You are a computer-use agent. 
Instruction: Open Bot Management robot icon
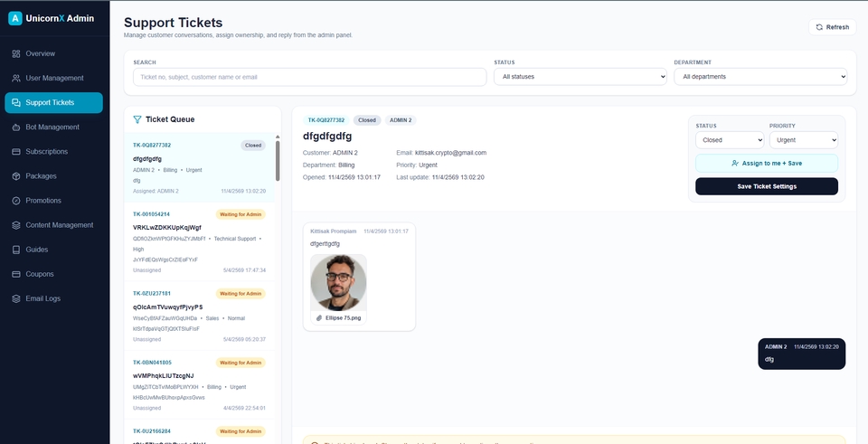click(x=16, y=128)
